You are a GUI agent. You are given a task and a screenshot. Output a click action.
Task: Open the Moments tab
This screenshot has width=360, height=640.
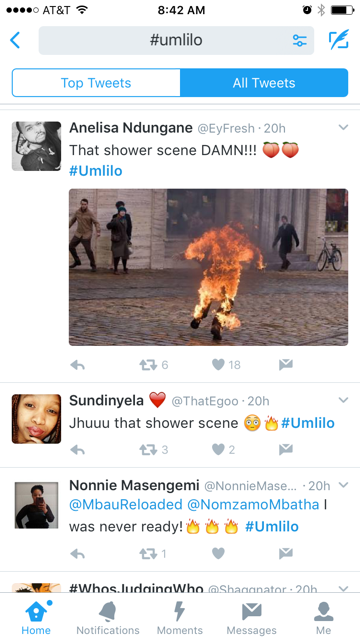point(180,617)
